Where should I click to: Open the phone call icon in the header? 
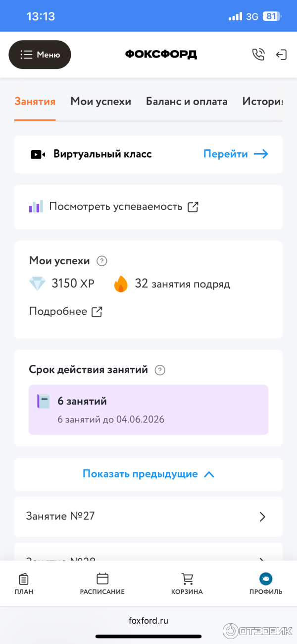tap(258, 54)
